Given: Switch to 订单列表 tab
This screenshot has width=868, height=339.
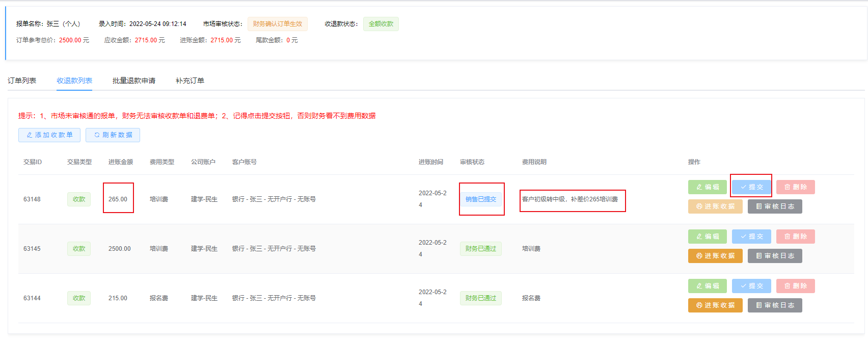Looking at the screenshot, I should tap(22, 81).
